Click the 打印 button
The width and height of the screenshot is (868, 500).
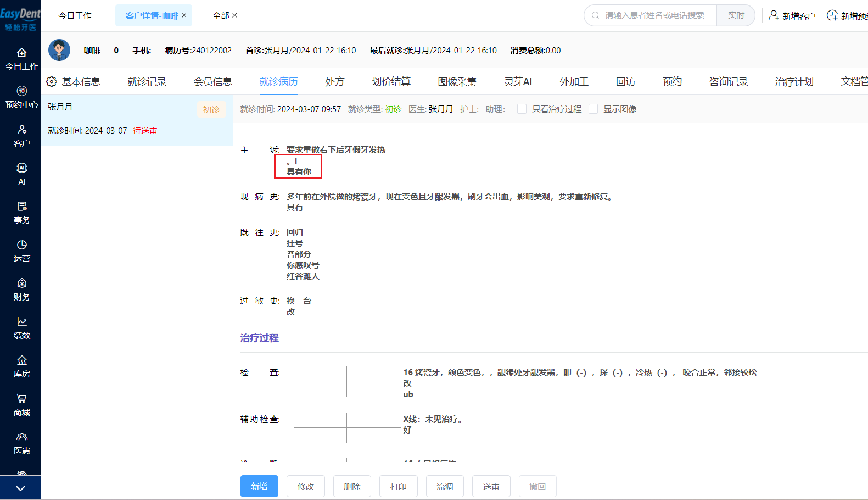(x=398, y=486)
